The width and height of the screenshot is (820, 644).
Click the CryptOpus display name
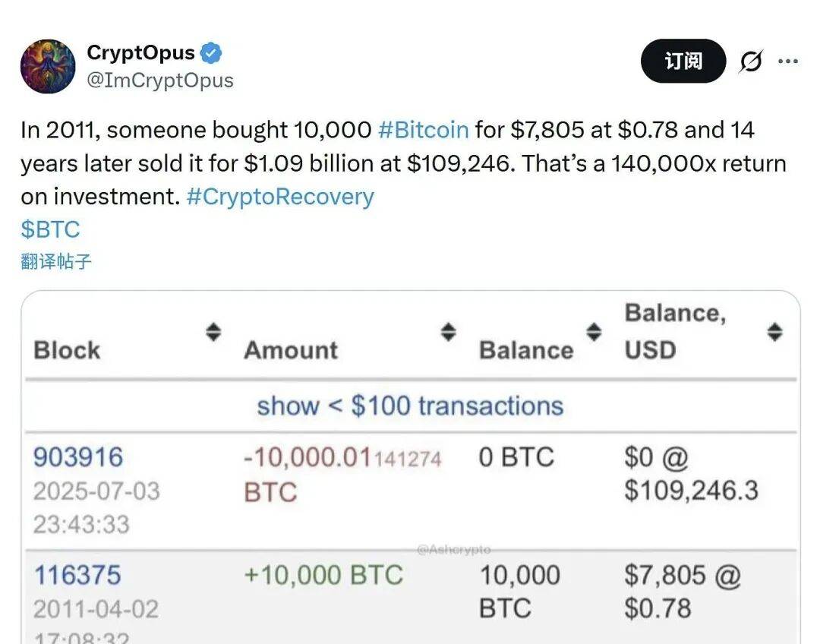coord(140,53)
